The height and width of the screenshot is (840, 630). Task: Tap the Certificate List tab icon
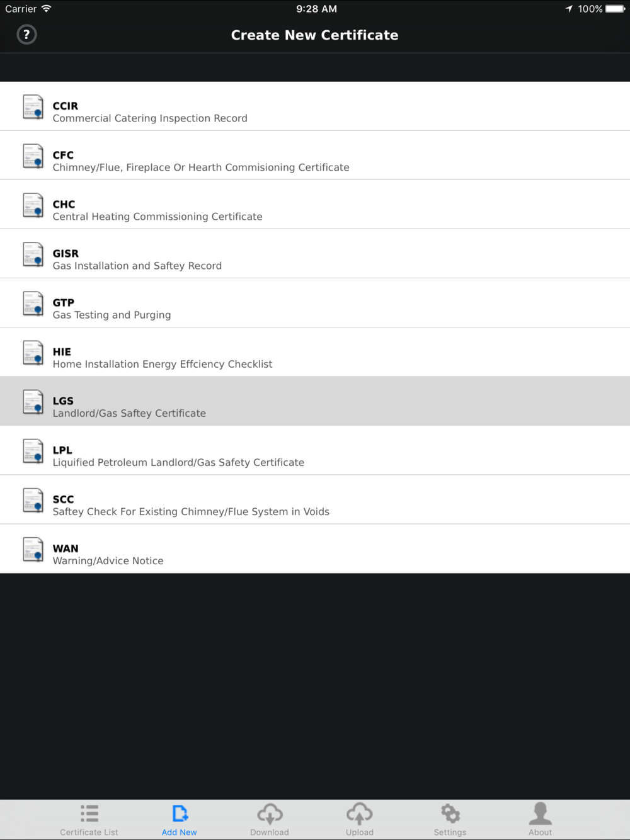[x=89, y=813]
